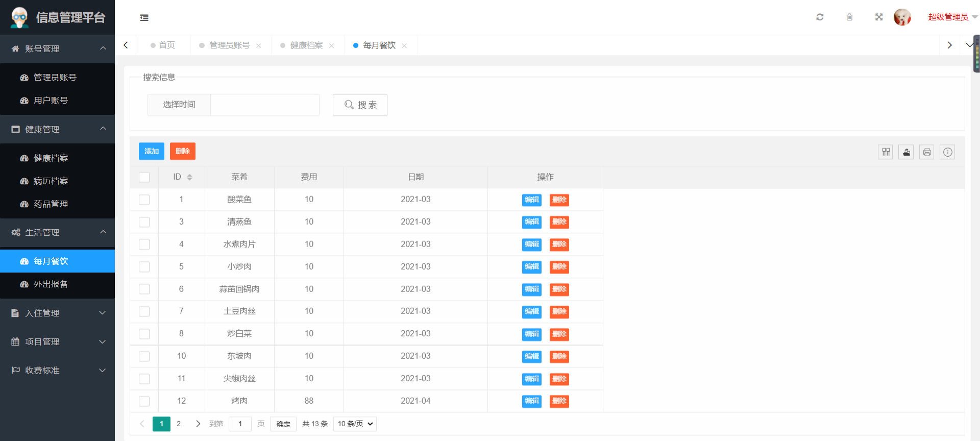Check the row checkbox for 小炒肉
Viewport: 980px width, 441px height.
pos(144,267)
